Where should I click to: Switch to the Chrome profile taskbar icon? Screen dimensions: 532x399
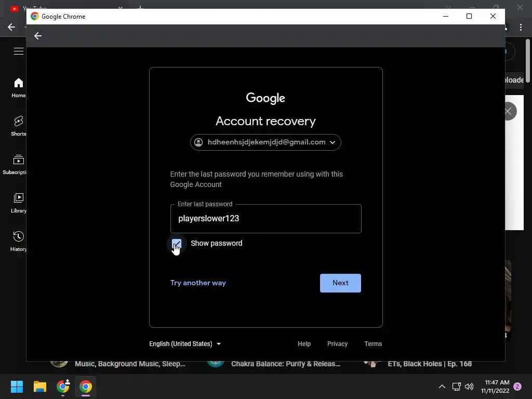(x=63, y=387)
